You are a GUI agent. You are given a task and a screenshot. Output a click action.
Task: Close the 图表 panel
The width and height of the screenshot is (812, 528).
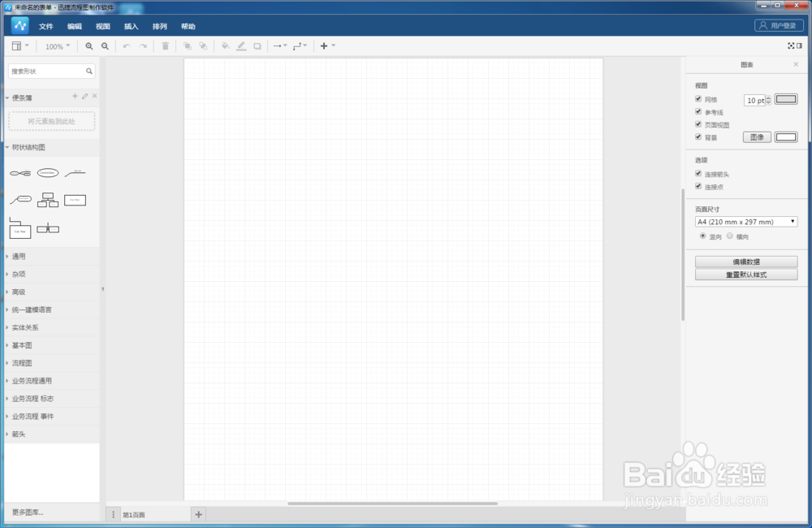point(796,64)
